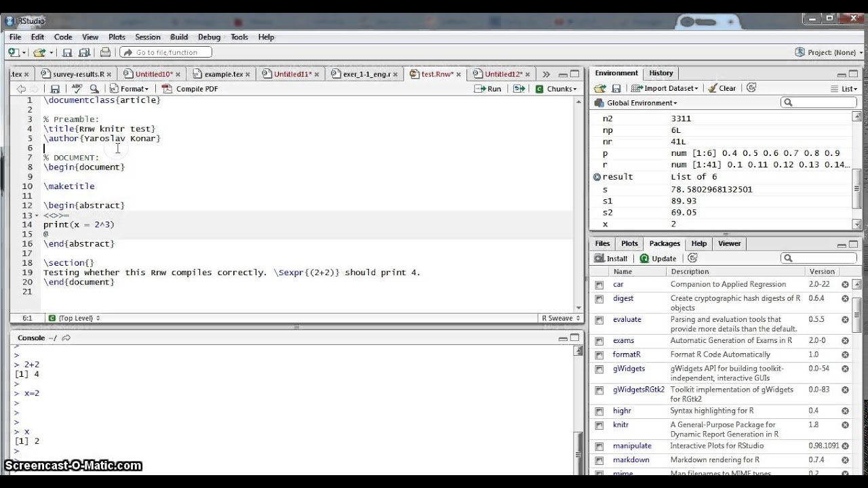Open the Debug menu
This screenshot has width=868, height=488.
[209, 37]
